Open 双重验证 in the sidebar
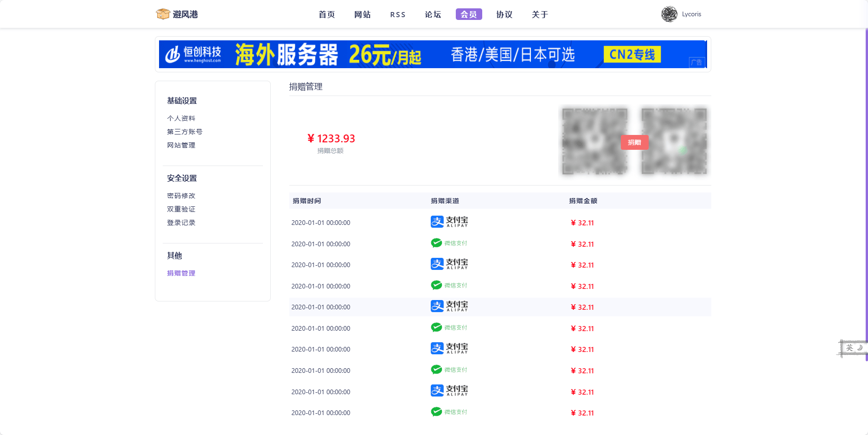This screenshot has height=435, width=868. 181,209
